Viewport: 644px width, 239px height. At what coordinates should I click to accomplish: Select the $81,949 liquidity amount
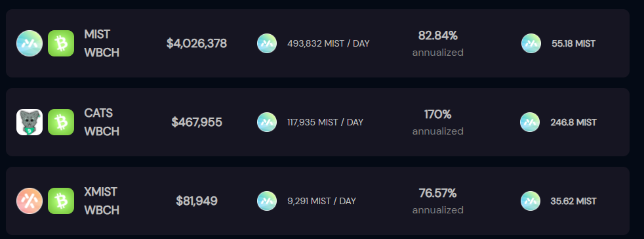pyautogui.click(x=197, y=201)
